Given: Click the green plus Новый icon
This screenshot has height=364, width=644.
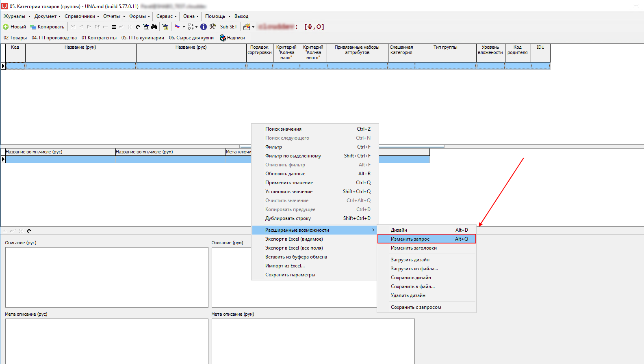Looking at the screenshot, I should 6,27.
